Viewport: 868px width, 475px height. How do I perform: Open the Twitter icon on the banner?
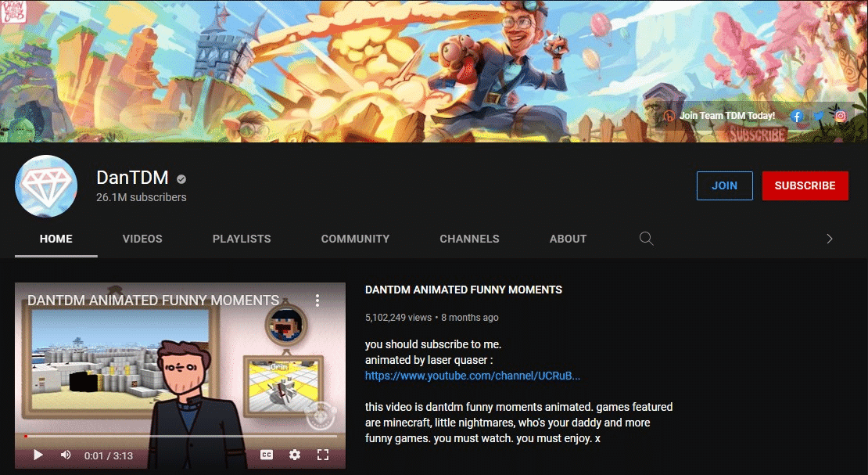(x=819, y=116)
